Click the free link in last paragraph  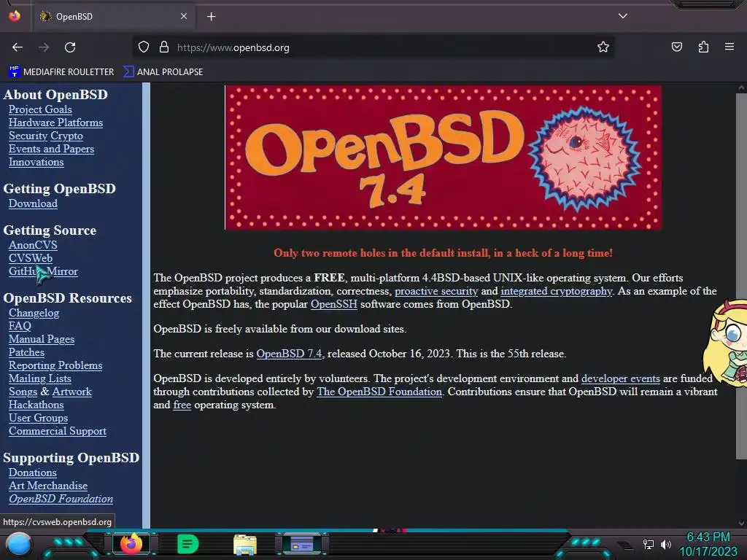pos(182,405)
